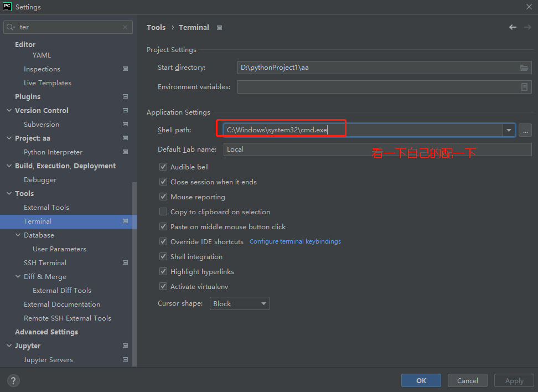Click the project icon next to Python Interpreter
This screenshot has height=392, width=538.
pos(125,152)
